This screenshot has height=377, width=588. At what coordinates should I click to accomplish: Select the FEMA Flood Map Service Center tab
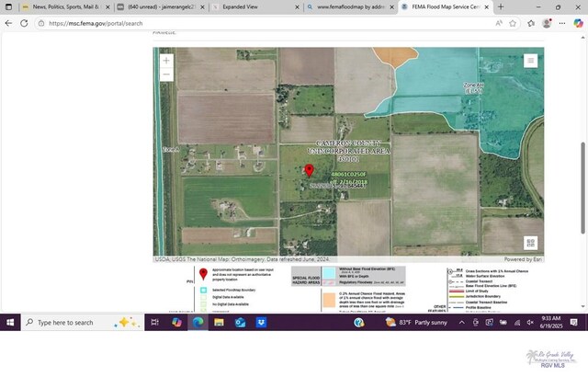pos(446,6)
